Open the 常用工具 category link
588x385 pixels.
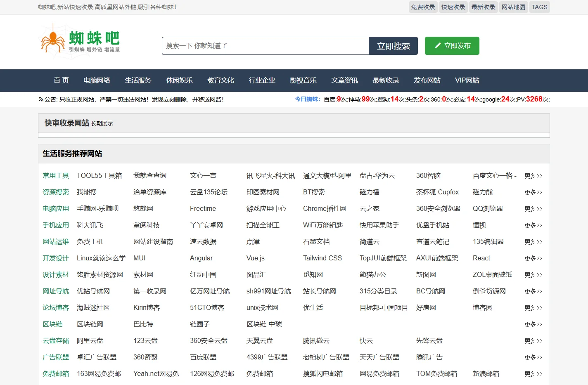pos(56,176)
